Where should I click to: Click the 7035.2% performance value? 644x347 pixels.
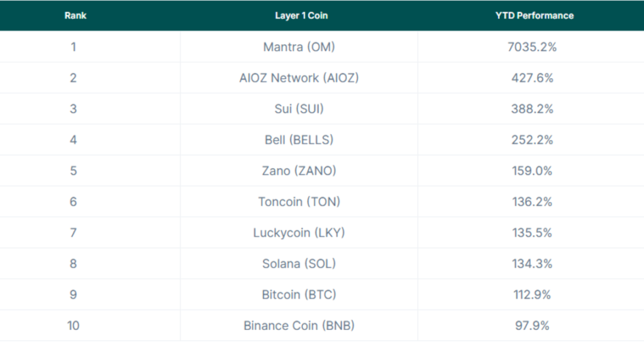click(532, 47)
